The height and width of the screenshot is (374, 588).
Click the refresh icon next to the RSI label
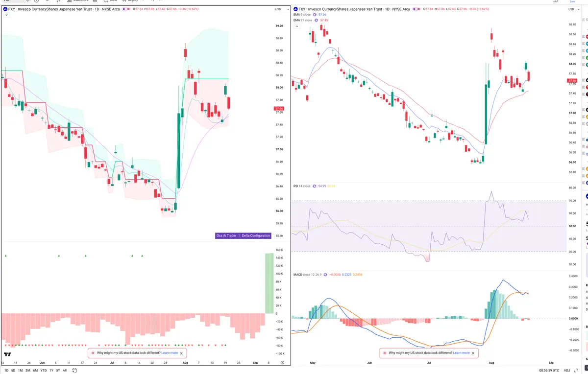315,186
